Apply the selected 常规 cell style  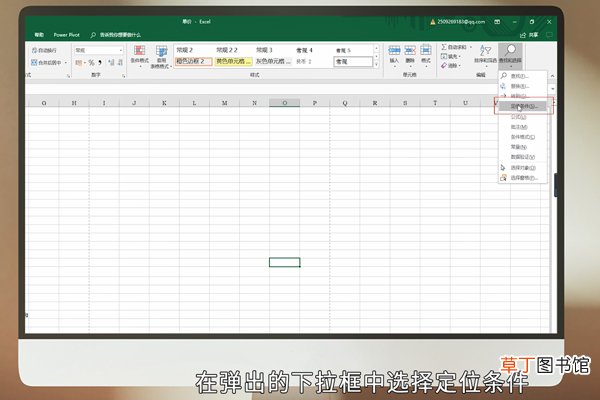click(x=353, y=62)
